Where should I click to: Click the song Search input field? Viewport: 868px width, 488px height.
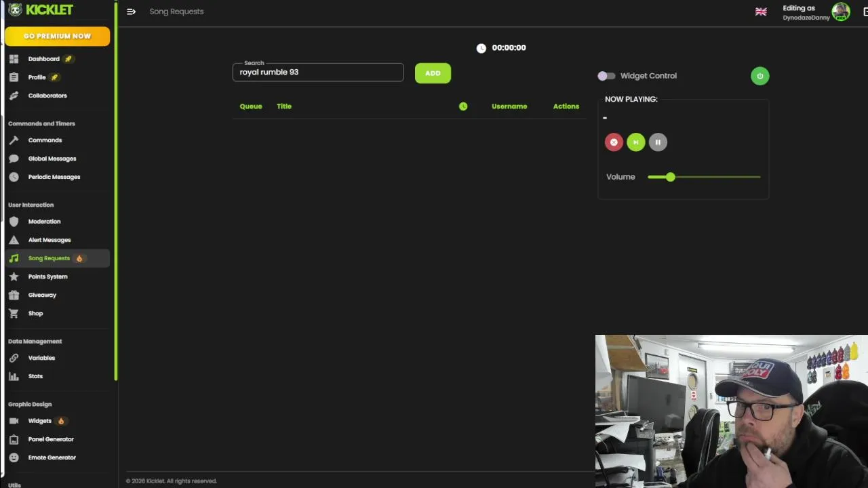coord(318,73)
